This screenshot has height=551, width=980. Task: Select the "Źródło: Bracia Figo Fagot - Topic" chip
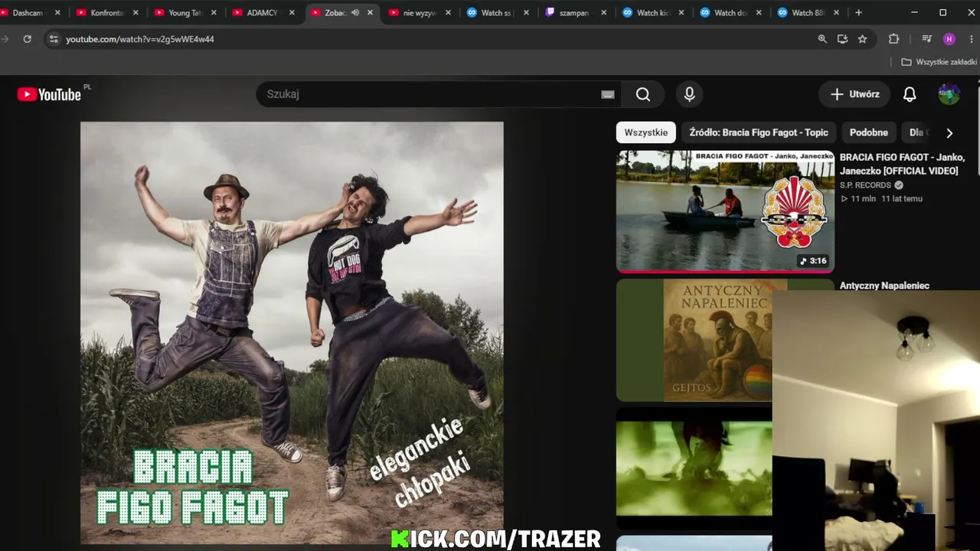(759, 132)
